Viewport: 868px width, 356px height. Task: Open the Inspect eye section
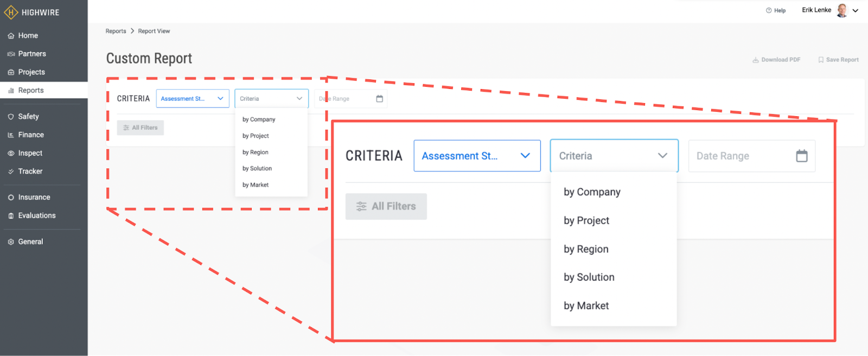coord(11,154)
